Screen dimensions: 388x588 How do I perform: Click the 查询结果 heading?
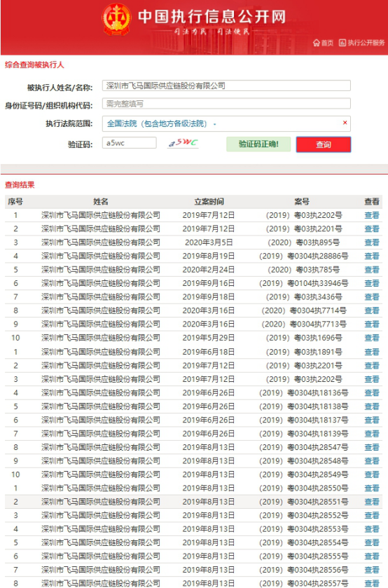(20, 185)
